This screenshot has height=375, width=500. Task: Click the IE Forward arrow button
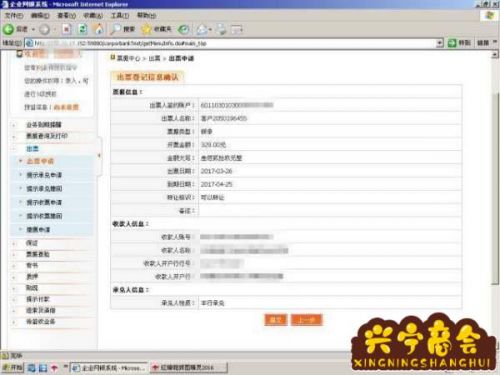(x=44, y=30)
